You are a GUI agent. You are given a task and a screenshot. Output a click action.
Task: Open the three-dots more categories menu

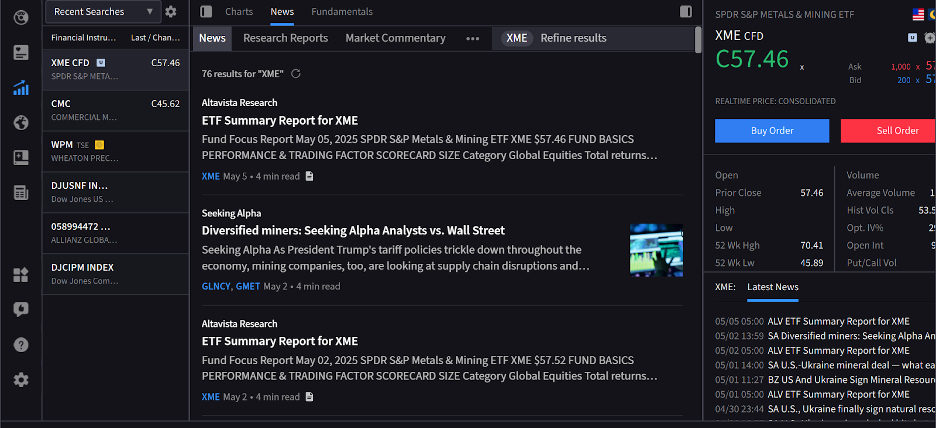[x=473, y=38]
